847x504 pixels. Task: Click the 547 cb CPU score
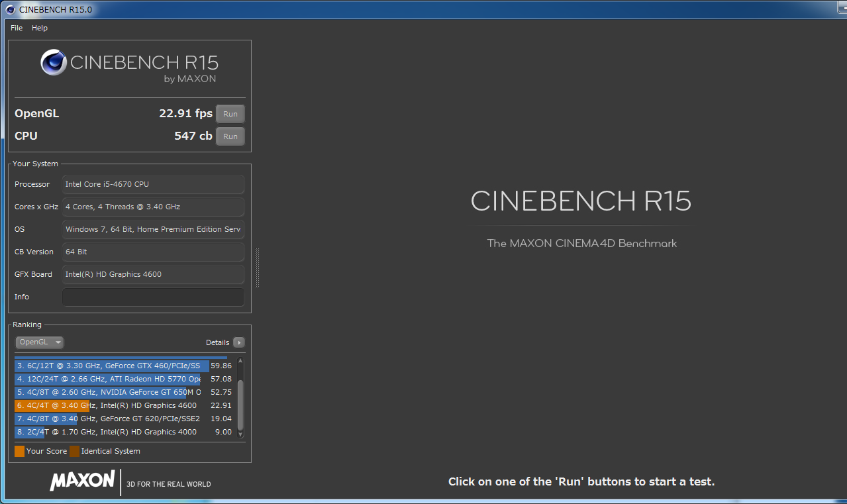coord(193,136)
